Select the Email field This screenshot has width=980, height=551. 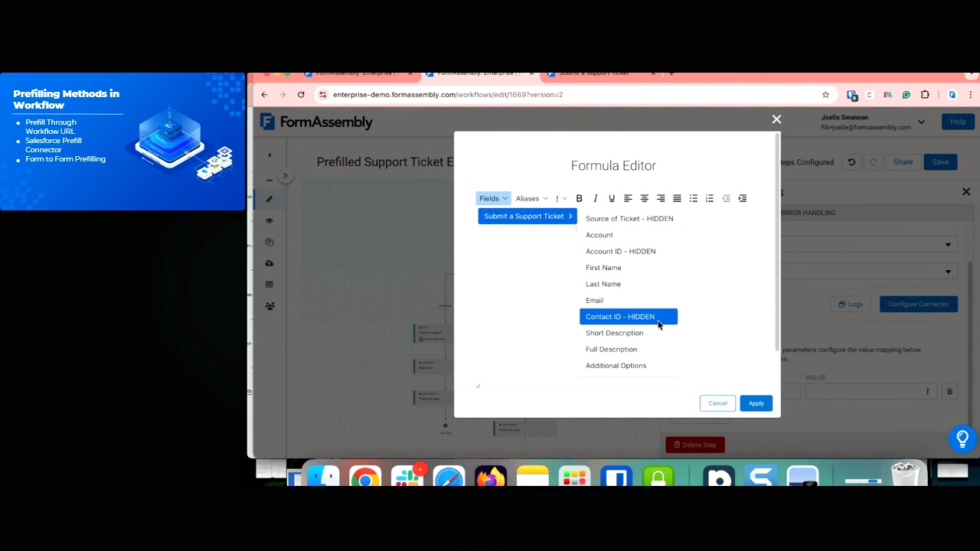click(629, 300)
